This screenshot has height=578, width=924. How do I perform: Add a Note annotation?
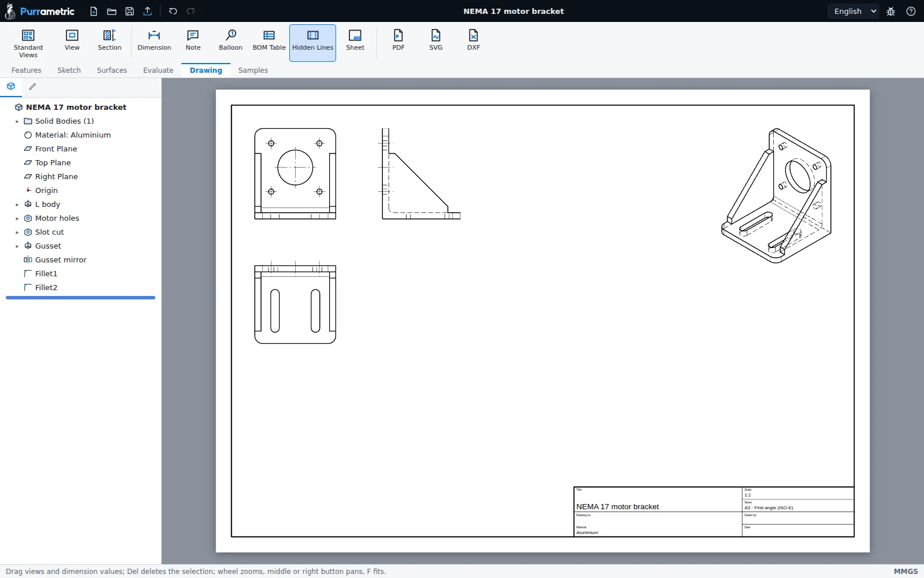pyautogui.click(x=193, y=43)
